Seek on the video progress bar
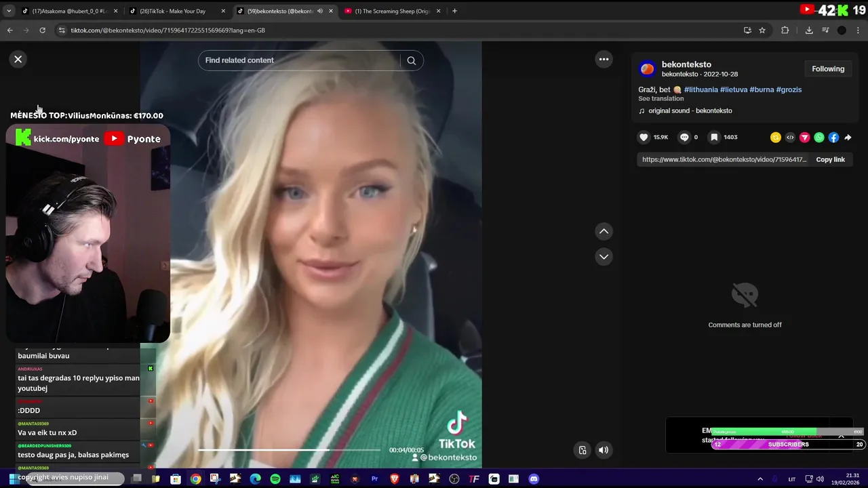This screenshot has width=868, height=488. 290,450
